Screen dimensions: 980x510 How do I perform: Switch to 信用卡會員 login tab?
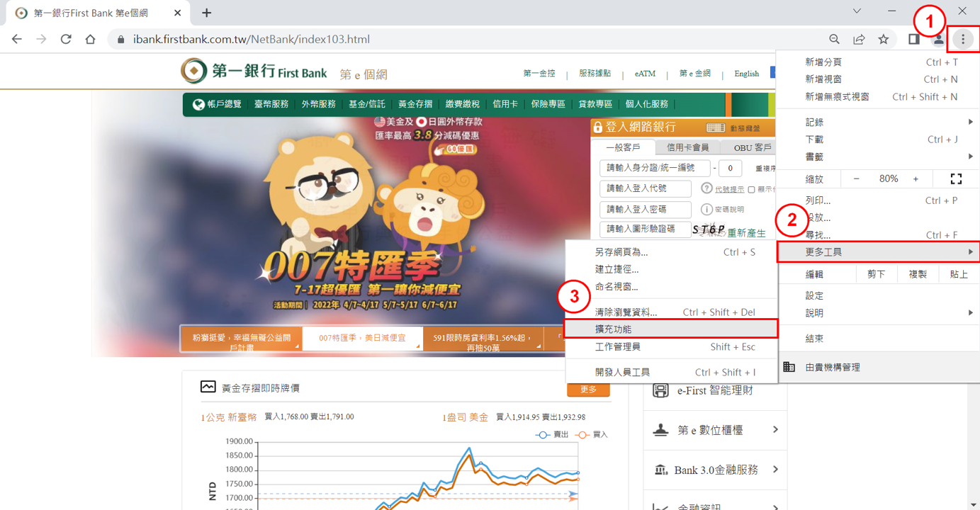coord(687,147)
